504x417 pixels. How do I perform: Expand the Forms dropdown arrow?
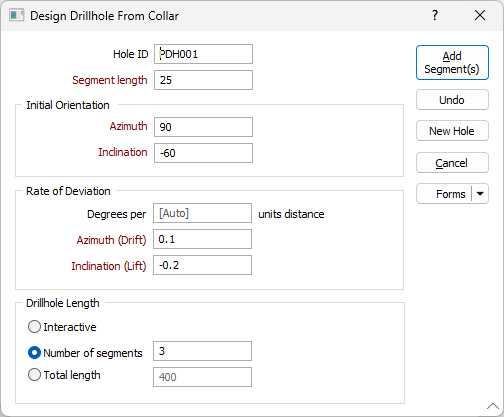pos(480,194)
